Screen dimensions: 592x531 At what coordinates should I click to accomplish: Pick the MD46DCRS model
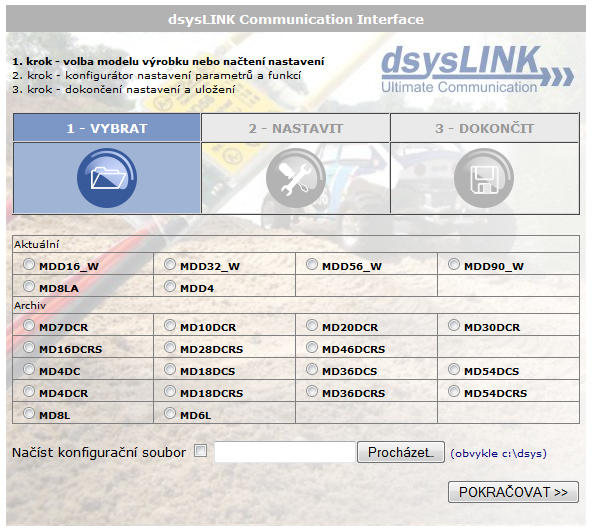pos(311,347)
